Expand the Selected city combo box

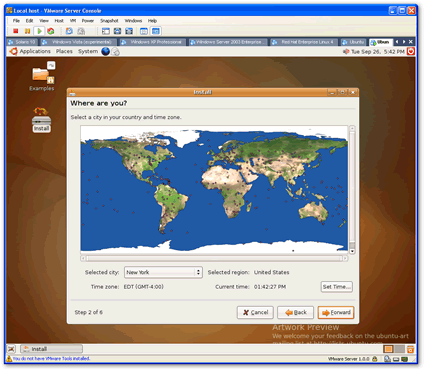click(x=163, y=272)
